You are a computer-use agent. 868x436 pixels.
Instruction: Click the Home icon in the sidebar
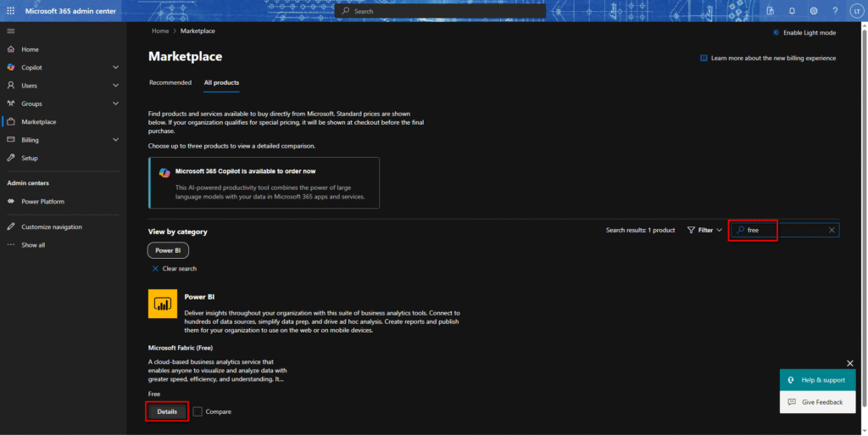tap(11, 49)
